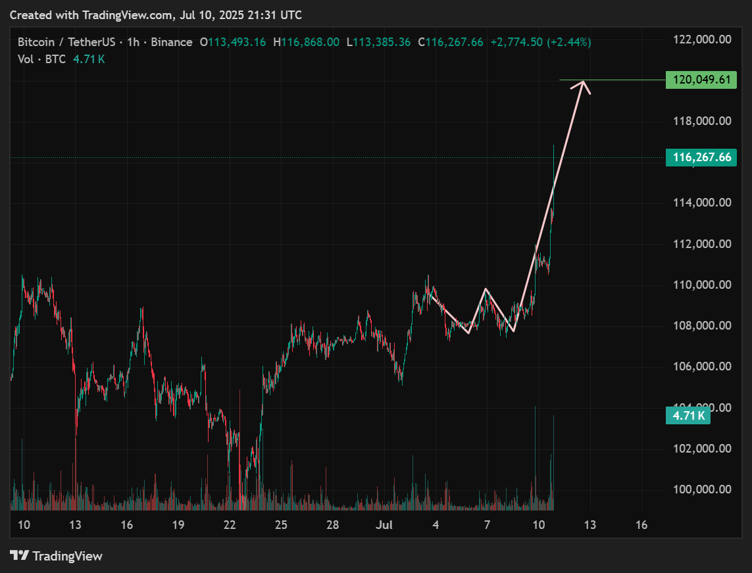
Task: Click the 'Jul' label on time axis
Action: coord(384,525)
